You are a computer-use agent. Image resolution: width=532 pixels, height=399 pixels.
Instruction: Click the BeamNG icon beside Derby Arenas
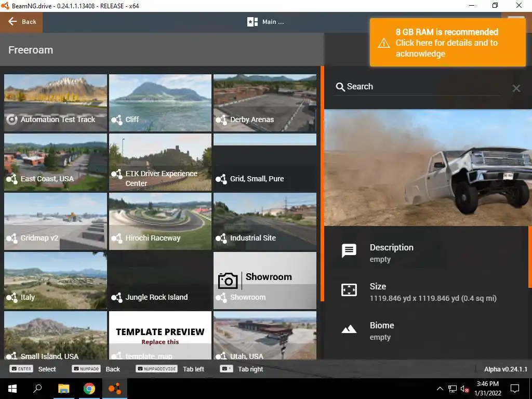pos(221,119)
